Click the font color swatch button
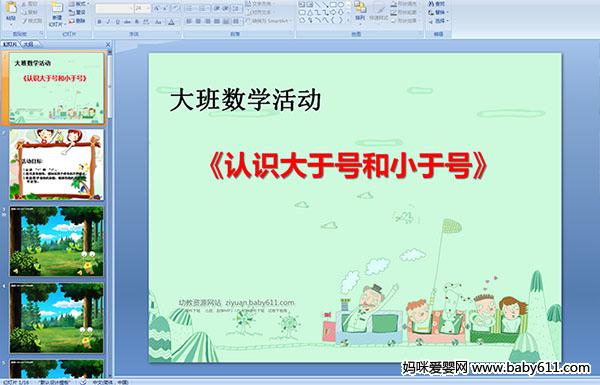The width and height of the screenshot is (600, 385). tap(172, 22)
